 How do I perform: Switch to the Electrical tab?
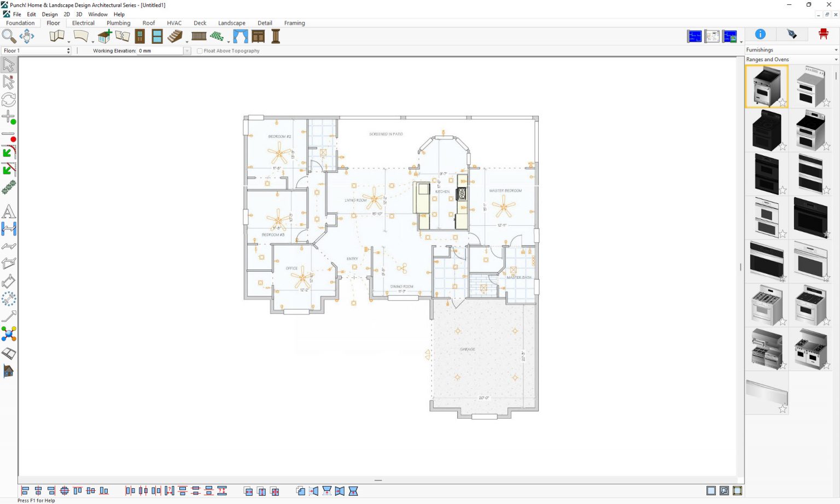pos(83,23)
